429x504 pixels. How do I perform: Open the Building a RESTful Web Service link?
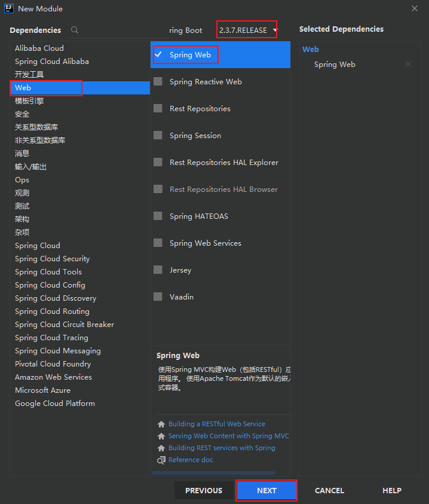click(x=217, y=423)
